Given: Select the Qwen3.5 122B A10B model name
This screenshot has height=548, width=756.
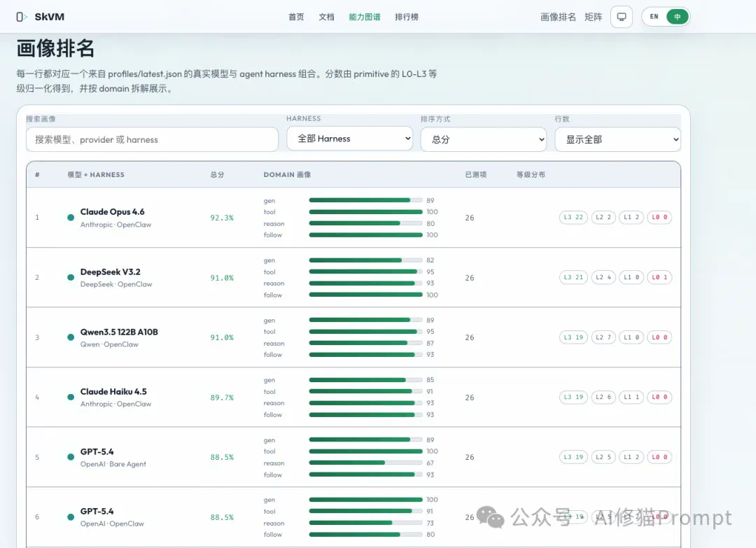Looking at the screenshot, I should coord(119,332).
